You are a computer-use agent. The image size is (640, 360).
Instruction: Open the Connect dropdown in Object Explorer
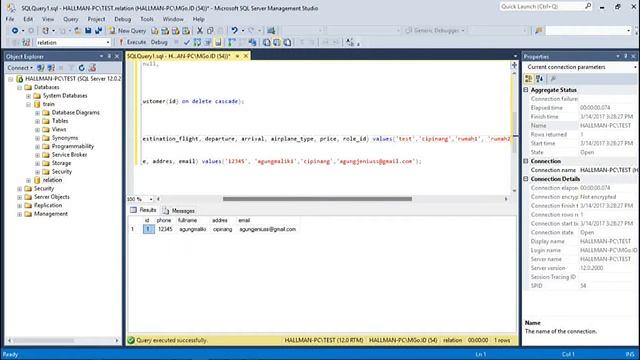20,68
